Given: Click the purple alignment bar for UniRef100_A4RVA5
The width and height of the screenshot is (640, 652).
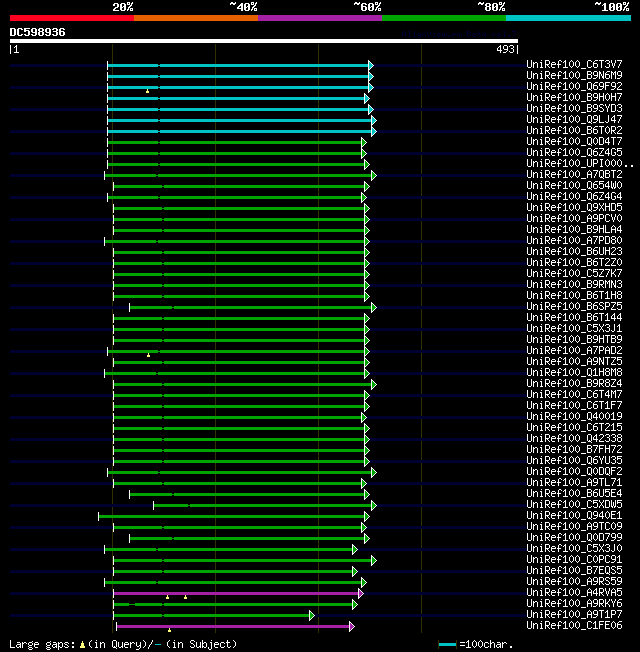Looking at the screenshot, I should [x=236, y=593].
